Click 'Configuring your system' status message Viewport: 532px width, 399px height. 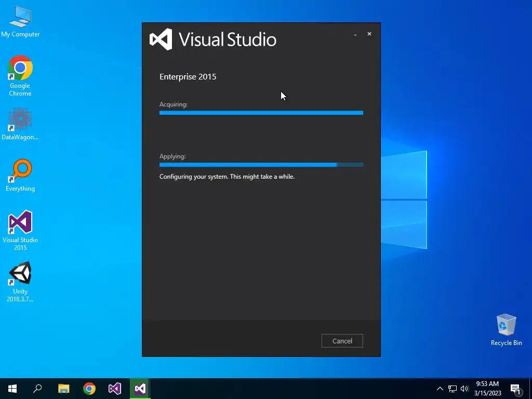[x=227, y=177]
